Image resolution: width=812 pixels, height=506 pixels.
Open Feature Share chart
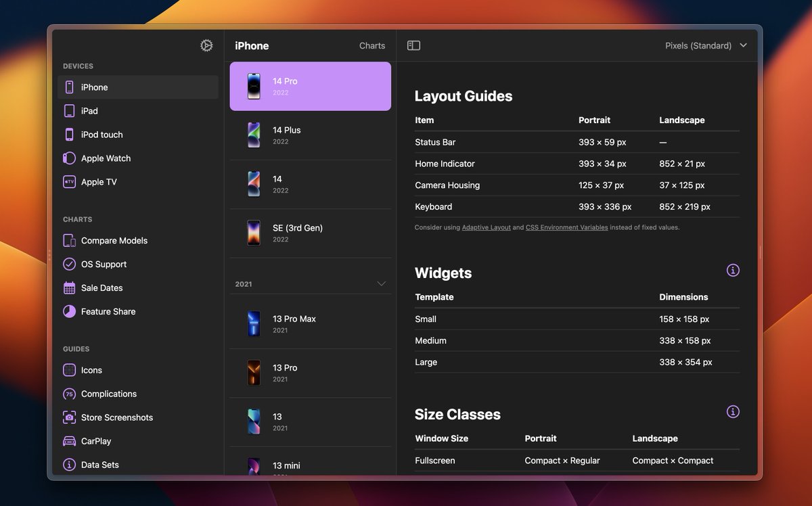(x=138, y=312)
